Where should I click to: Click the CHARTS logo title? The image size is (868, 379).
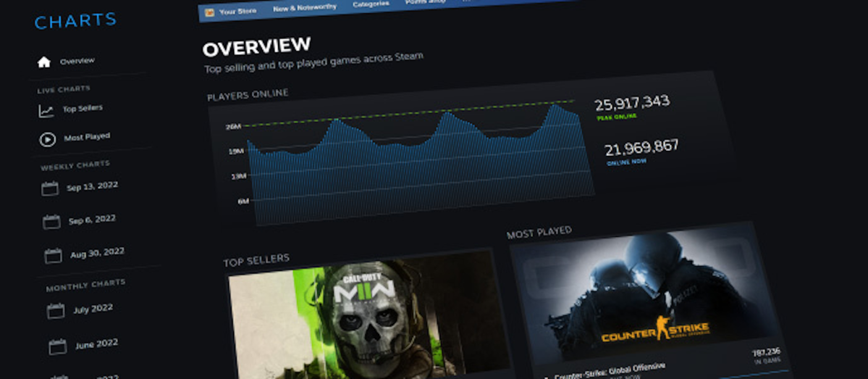[75, 21]
